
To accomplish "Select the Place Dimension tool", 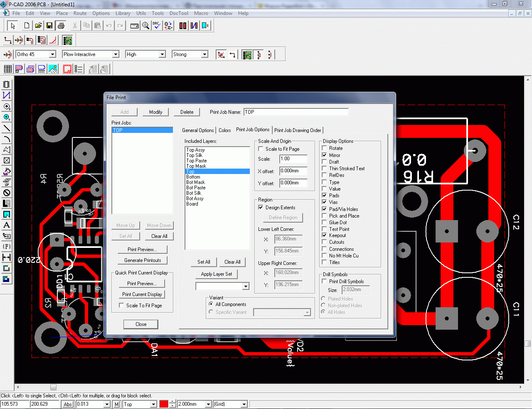I will click(7, 257).
